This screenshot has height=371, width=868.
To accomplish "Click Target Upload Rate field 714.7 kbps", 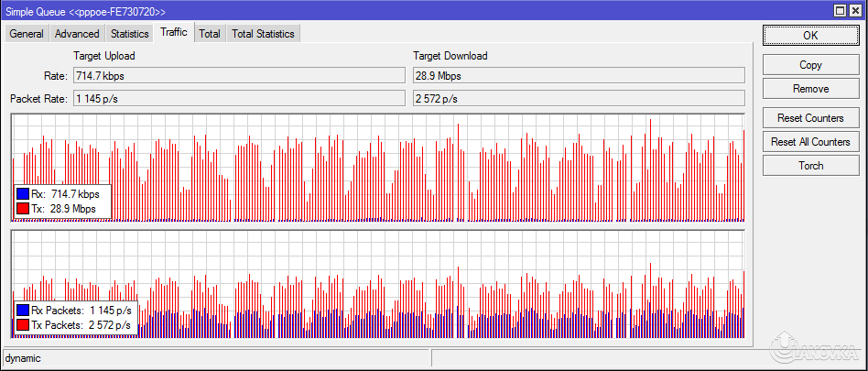I will (239, 76).
